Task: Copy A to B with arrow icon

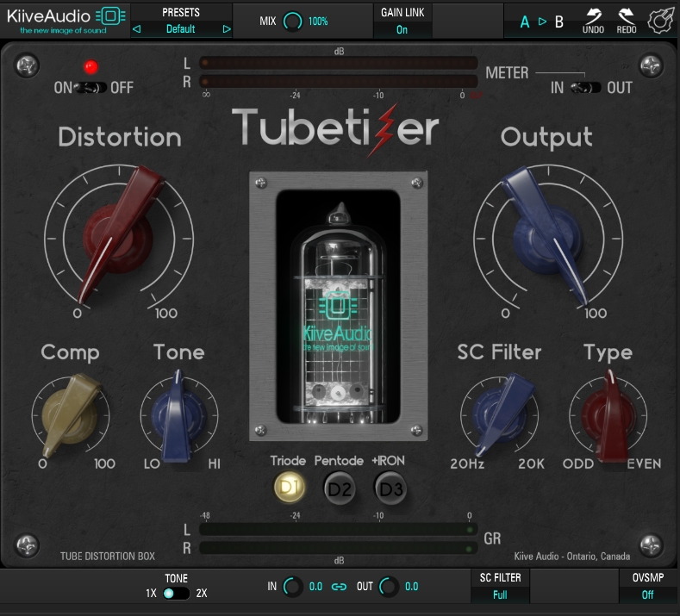Action: pyautogui.click(x=542, y=22)
